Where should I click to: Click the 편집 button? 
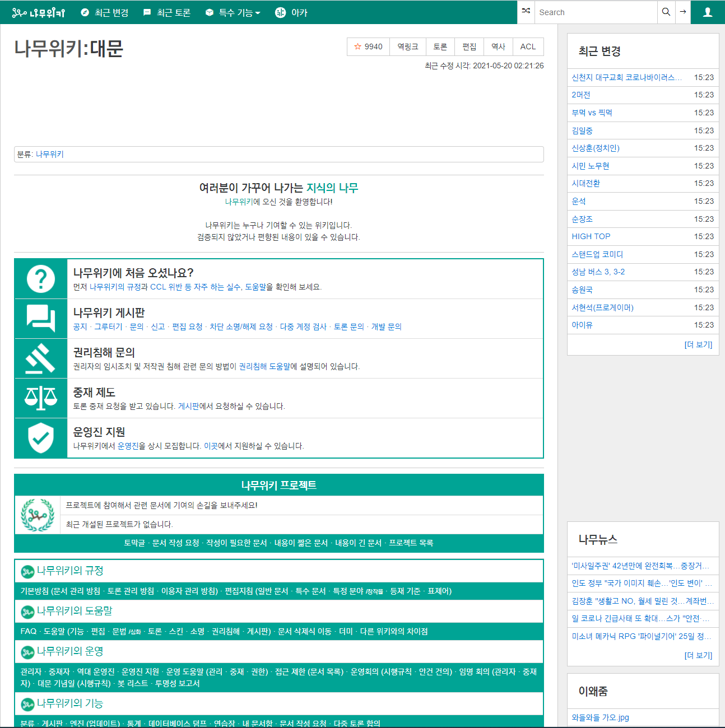470,46
